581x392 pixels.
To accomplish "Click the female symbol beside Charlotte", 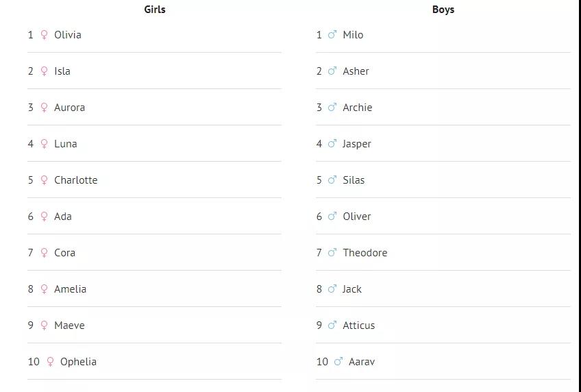I will coord(44,180).
